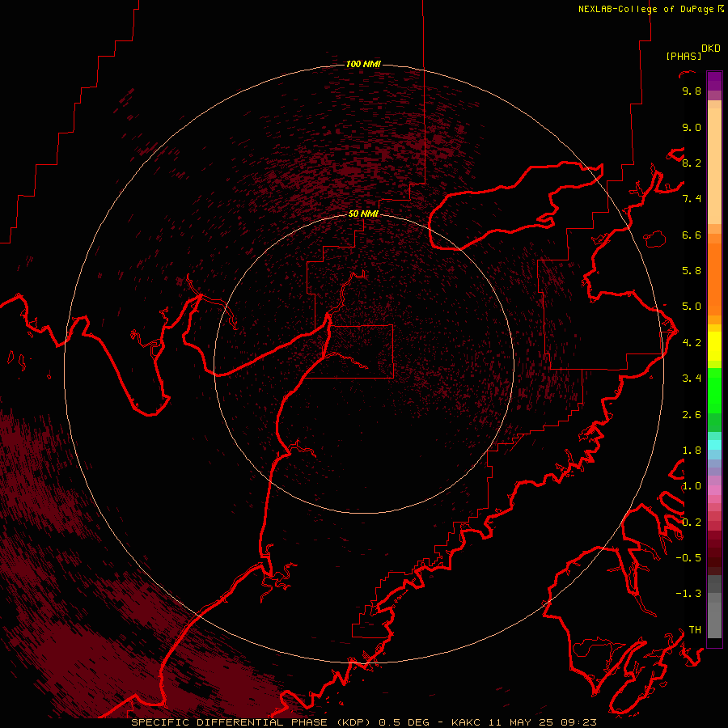
Task: Pick the bright green band of the scale
Action: coord(714,391)
